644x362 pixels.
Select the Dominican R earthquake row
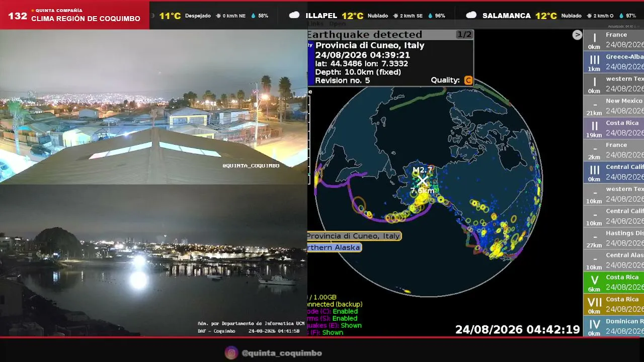(x=614, y=327)
